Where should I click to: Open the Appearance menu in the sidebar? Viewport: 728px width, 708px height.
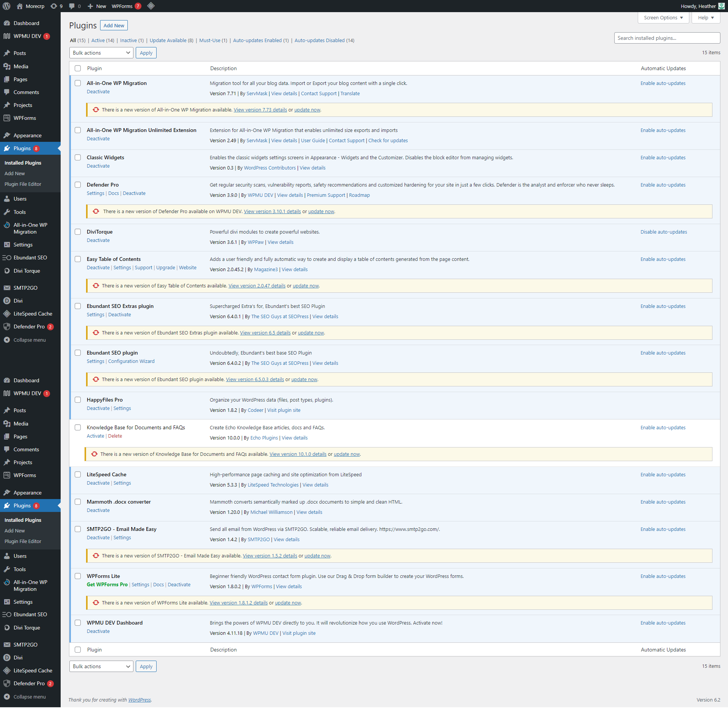point(27,135)
